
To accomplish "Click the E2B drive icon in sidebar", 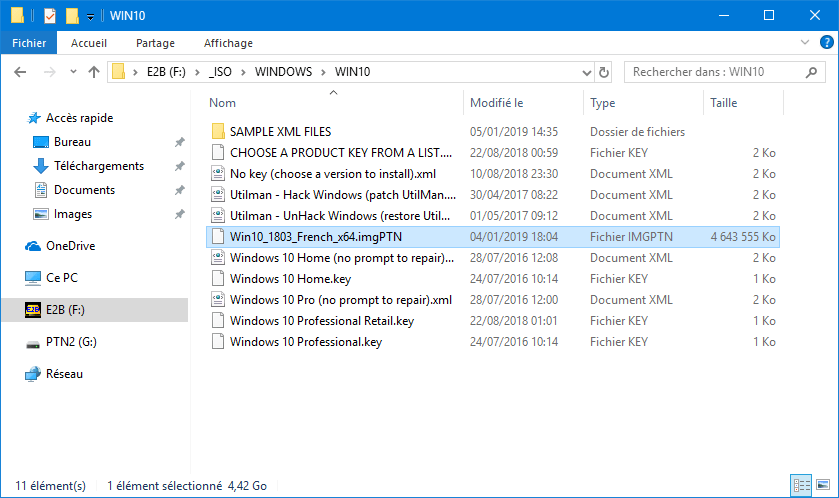I will [x=33, y=310].
